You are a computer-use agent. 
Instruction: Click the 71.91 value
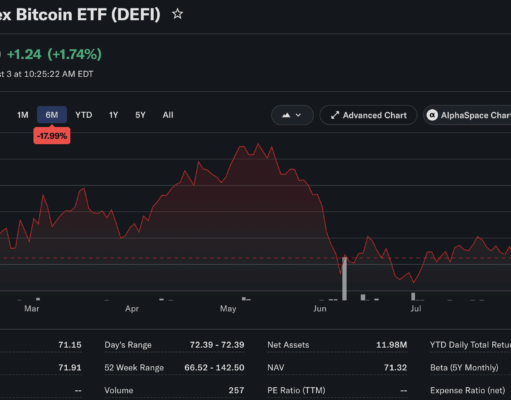point(70,368)
